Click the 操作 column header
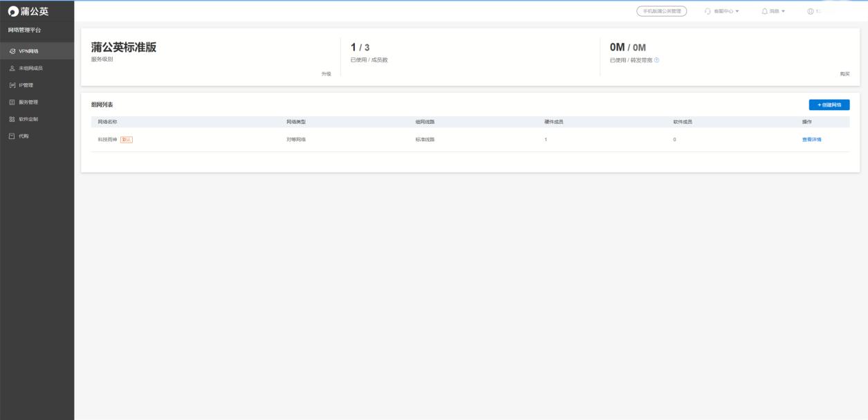This screenshot has width=868, height=420. click(x=806, y=122)
